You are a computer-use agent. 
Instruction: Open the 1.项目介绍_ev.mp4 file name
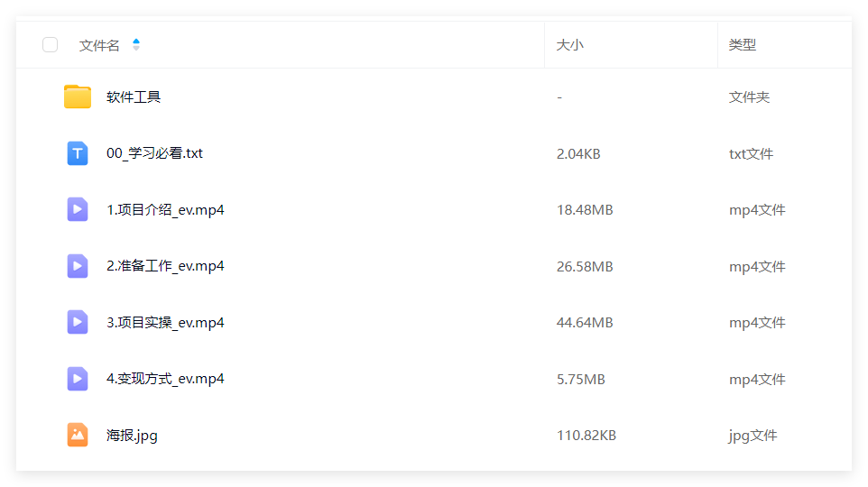tap(165, 210)
